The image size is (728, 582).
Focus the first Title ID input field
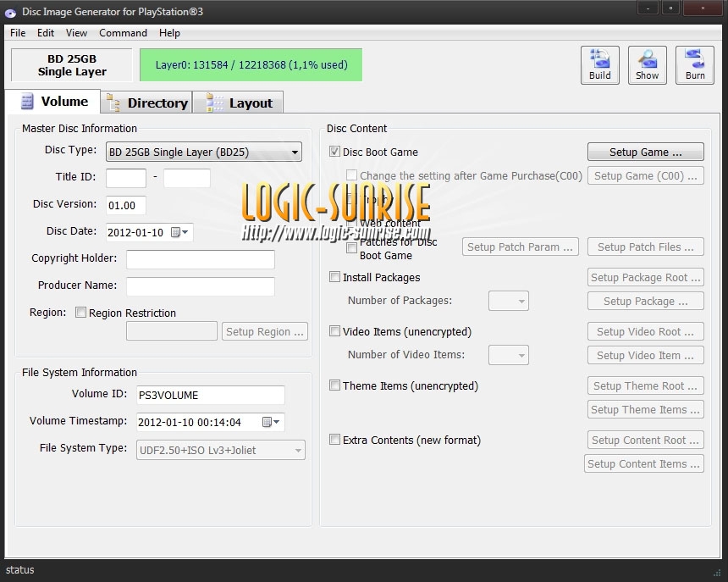click(126, 179)
